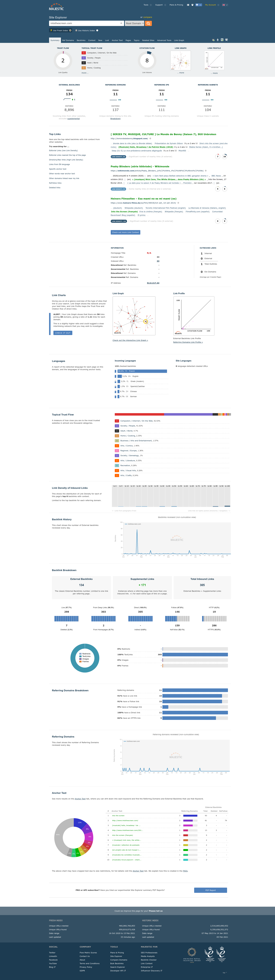The height and width of the screenshot is (980, 275).
Task: Open Referring Domains Link Profile link
Action: [188, 342]
